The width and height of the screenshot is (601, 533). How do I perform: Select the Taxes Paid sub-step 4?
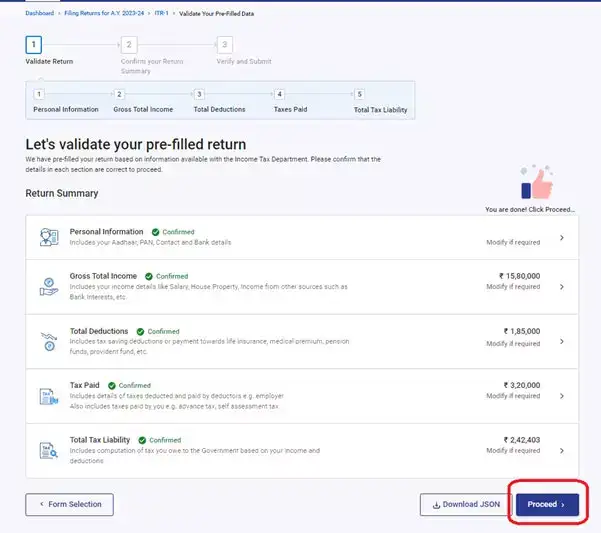(279, 94)
